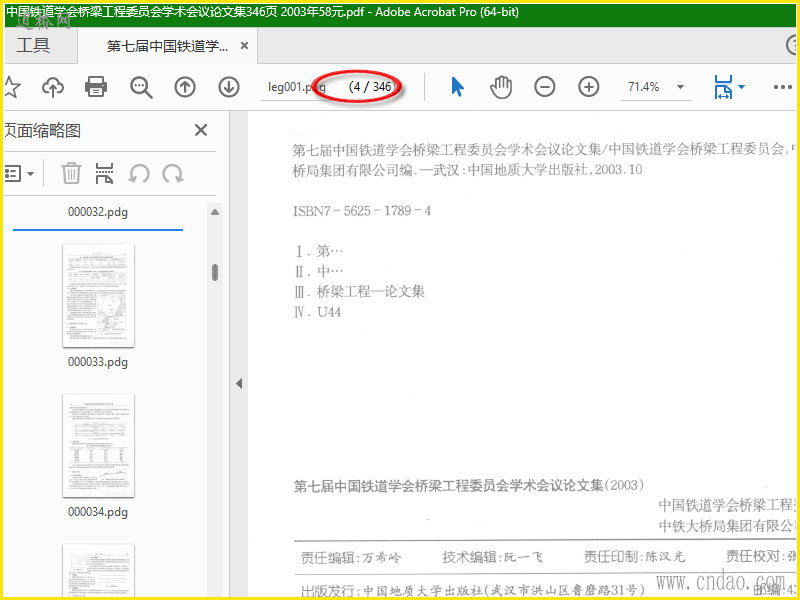Open the 工具 tab

33,45
